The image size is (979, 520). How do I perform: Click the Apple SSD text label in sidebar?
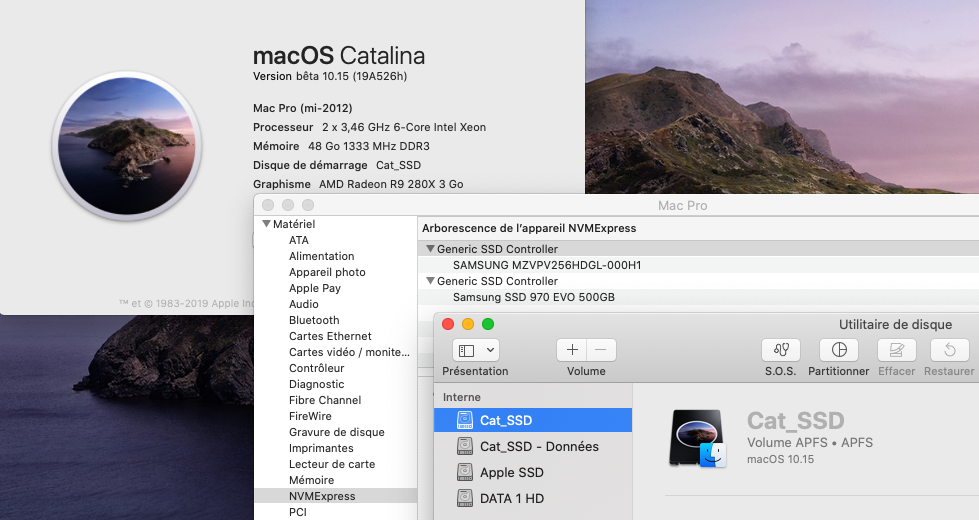pos(512,473)
